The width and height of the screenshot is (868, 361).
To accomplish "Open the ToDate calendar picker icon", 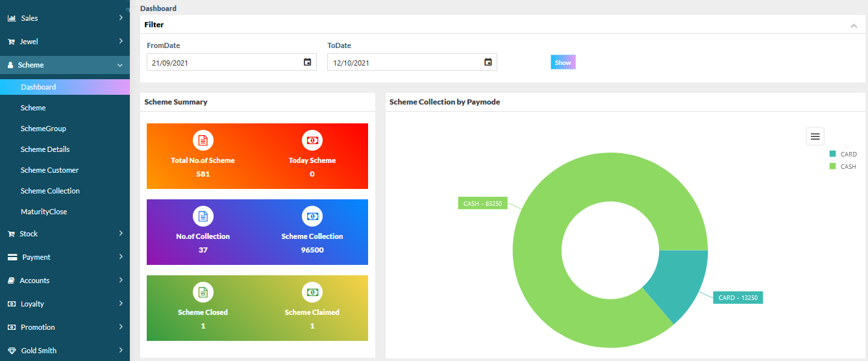I will (x=488, y=62).
